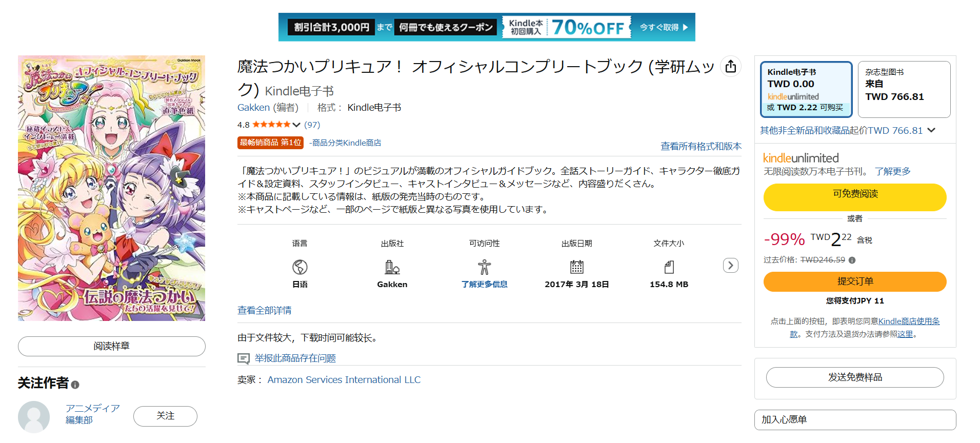Select the Kindle电子书 format tab
Image resolution: width=980 pixels, height=443 pixels.
(x=806, y=89)
